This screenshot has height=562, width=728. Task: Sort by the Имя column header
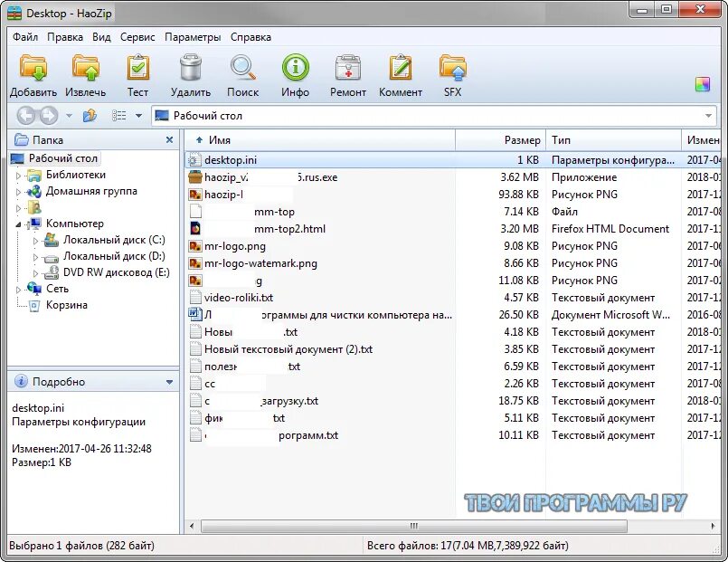(320, 139)
